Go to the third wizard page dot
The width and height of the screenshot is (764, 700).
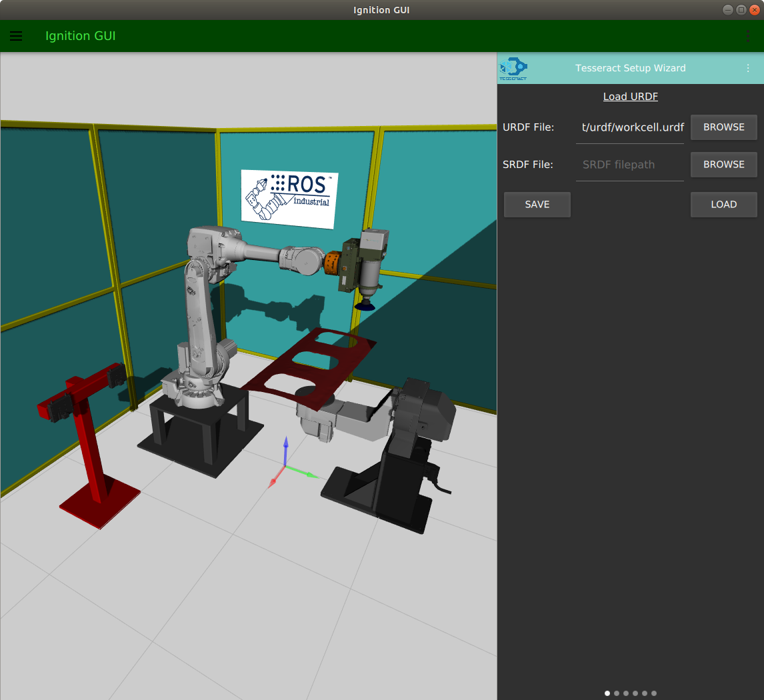626,693
